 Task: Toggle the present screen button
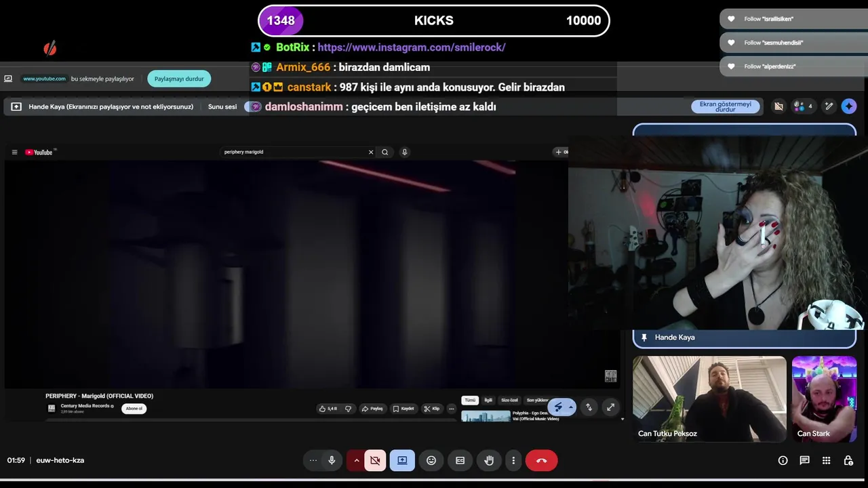pyautogui.click(x=402, y=460)
